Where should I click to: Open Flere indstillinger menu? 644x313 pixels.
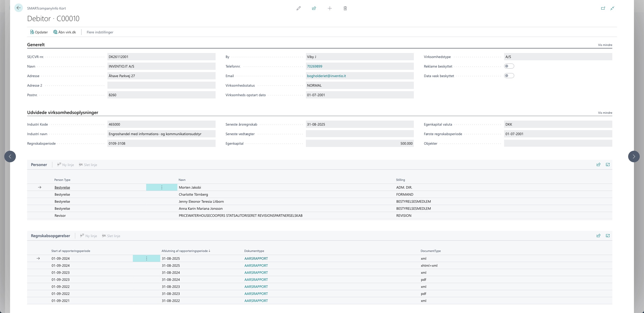click(100, 32)
